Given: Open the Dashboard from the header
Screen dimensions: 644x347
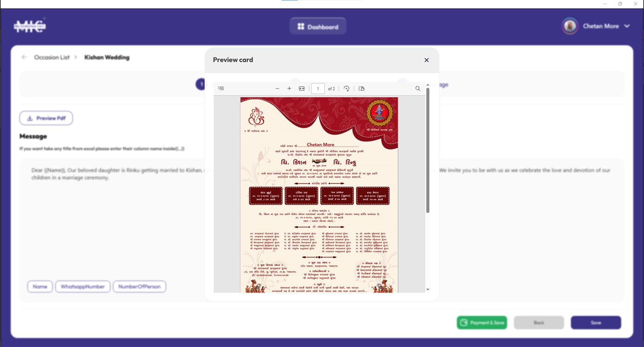Looking at the screenshot, I should click(318, 26).
